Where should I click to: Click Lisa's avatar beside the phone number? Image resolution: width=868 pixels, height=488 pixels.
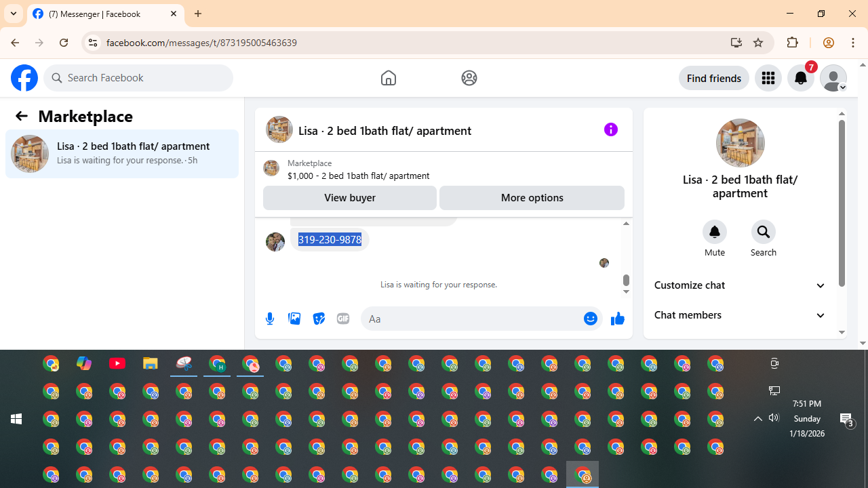(x=275, y=242)
